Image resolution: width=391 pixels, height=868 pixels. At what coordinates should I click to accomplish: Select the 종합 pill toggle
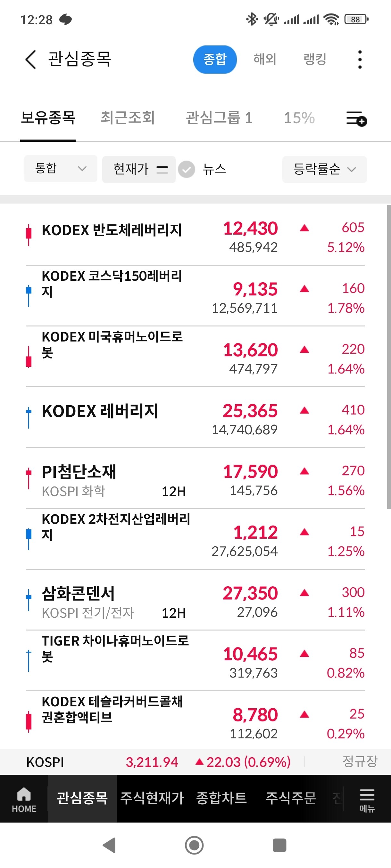(x=215, y=59)
